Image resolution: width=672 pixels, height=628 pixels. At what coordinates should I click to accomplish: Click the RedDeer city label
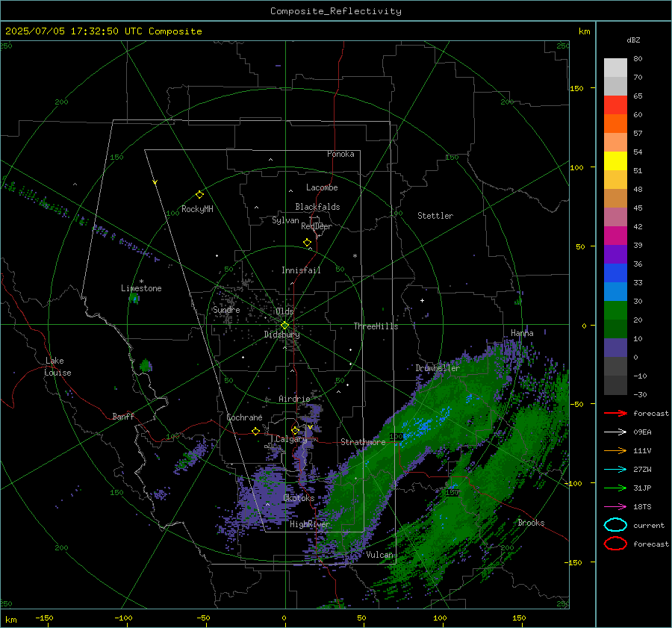pyautogui.click(x=317, y=226)
